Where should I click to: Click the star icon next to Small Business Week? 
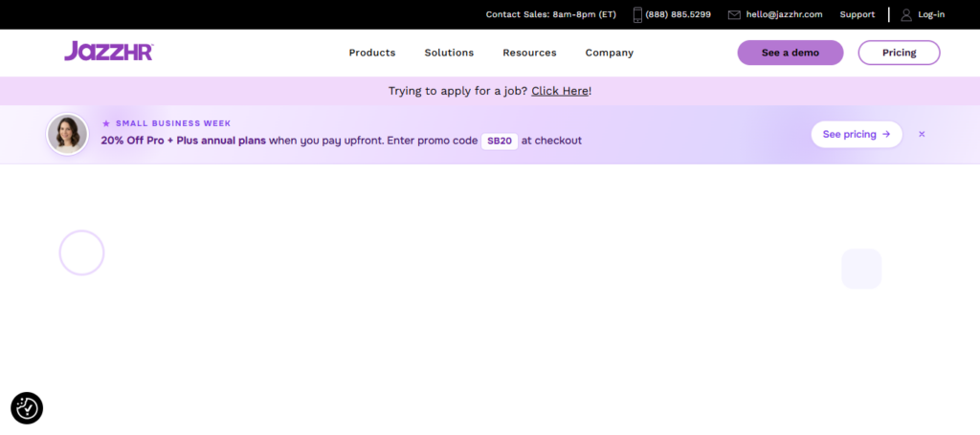(x=105, y=123)
